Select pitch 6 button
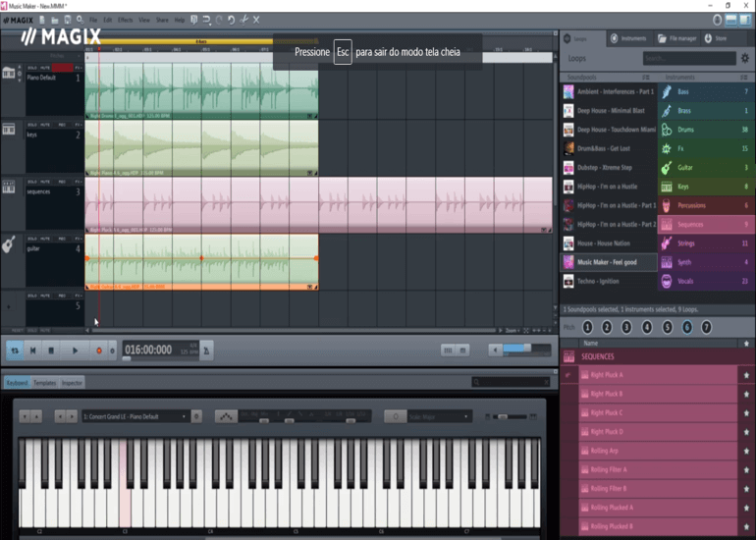Image resolution: width=756 pixels, height=540 pixels. pos(686,327)
